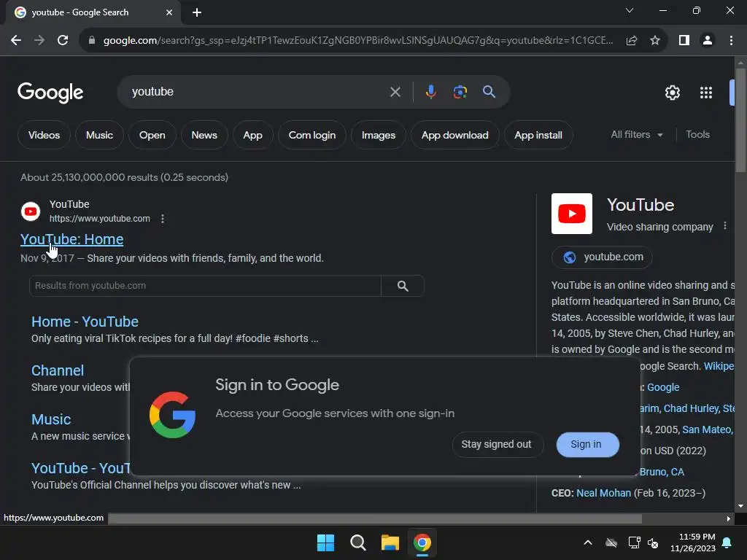Open the Music sitelink

click(51, 419)
